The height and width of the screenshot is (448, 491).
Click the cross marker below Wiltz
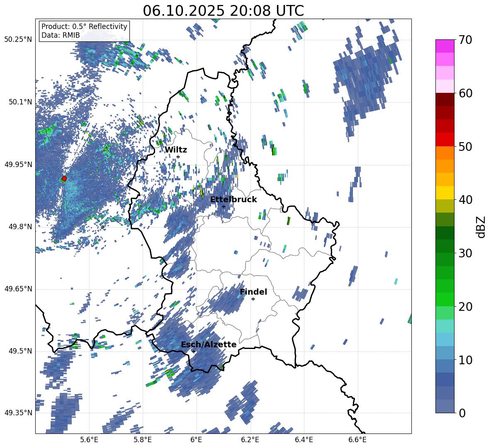pos(178,157)
